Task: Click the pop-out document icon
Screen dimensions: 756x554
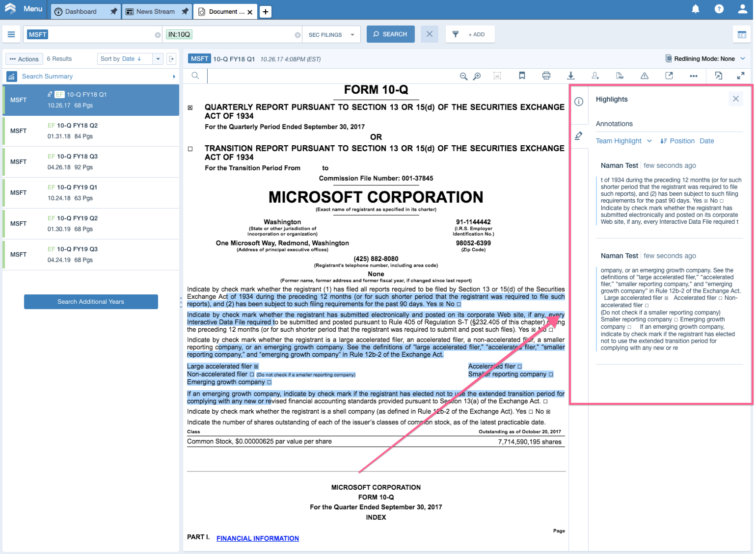Action: (x=719, y=76)
